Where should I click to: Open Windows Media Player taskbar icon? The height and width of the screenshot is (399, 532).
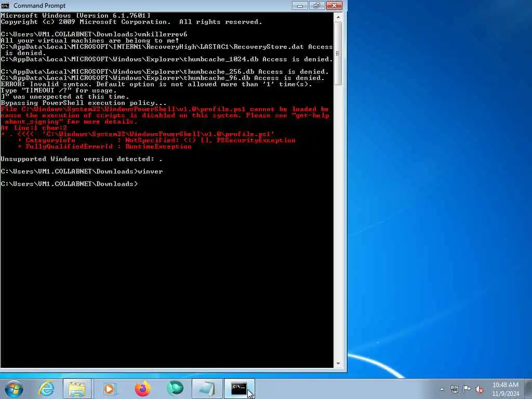pyautogui.click(x=109, y=389)
